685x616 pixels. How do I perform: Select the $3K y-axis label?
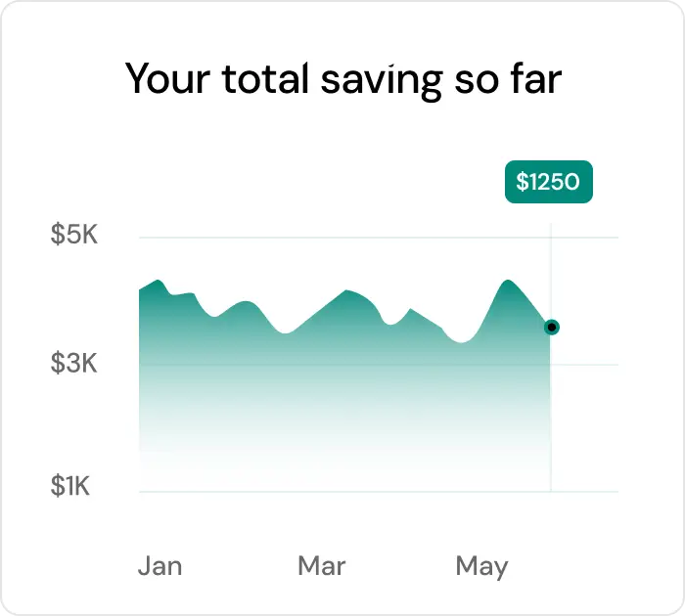click(x=74, y=365)
